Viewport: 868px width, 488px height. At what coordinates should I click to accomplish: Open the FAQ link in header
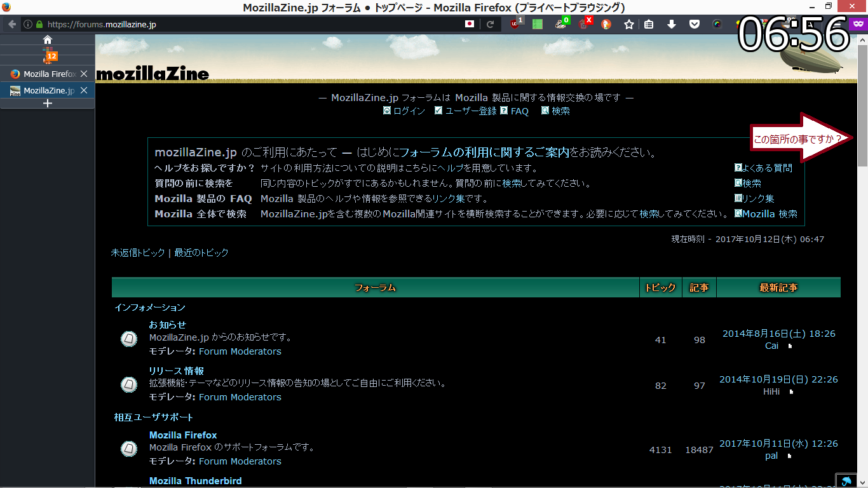coord(519,111)
